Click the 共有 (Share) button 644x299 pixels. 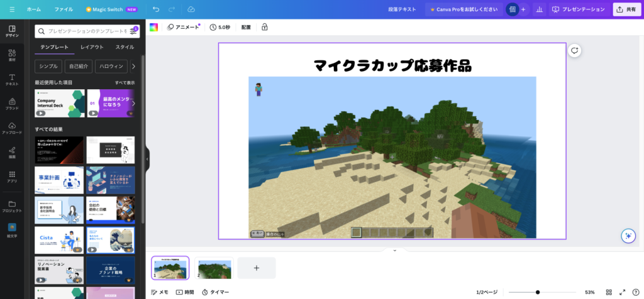[x=626, y=9]
